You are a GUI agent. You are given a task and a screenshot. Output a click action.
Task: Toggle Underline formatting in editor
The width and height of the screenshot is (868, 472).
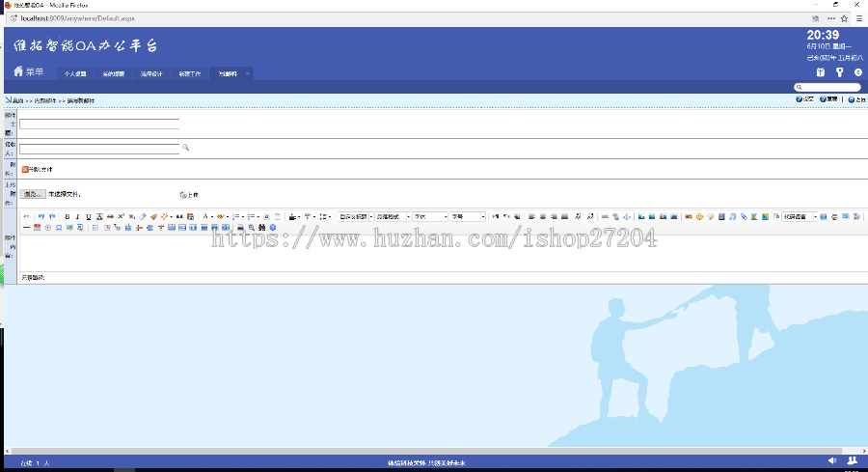coord(88,216)
